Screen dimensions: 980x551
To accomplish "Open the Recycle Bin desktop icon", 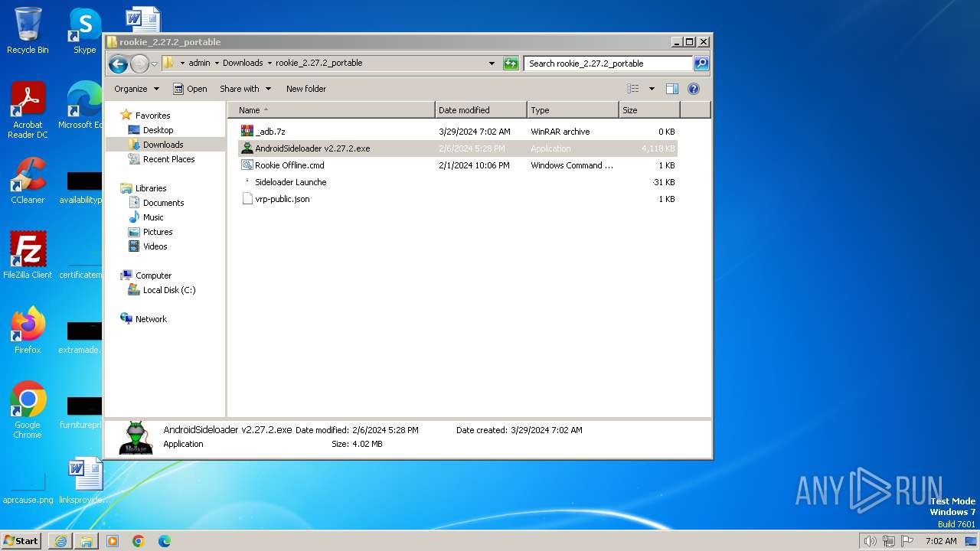I will coord(28,31).
